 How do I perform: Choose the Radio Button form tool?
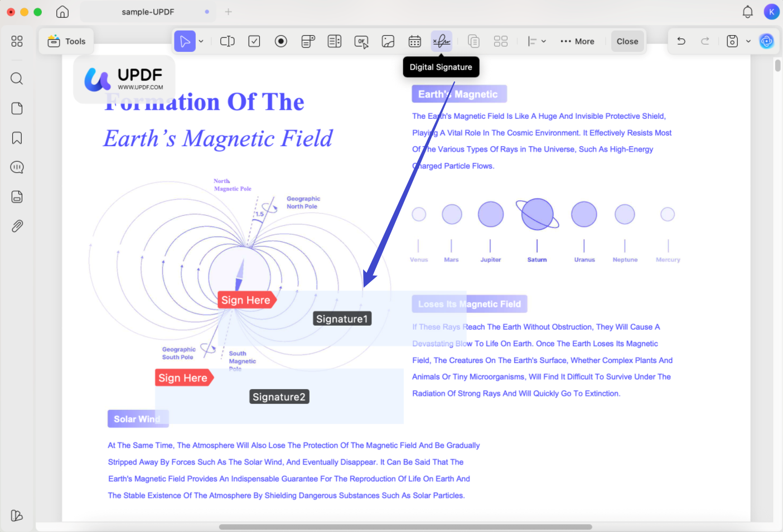coord(281,41)
